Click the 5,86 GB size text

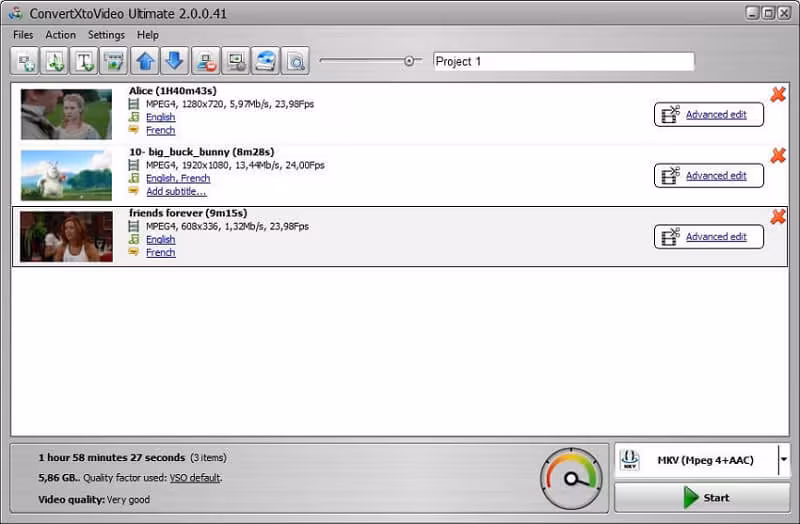(58, 478)
